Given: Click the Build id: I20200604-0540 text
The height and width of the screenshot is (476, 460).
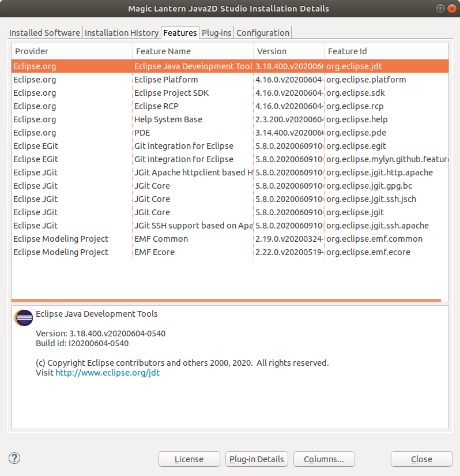Looking at the screenshot, I should (x=82, y=343).
